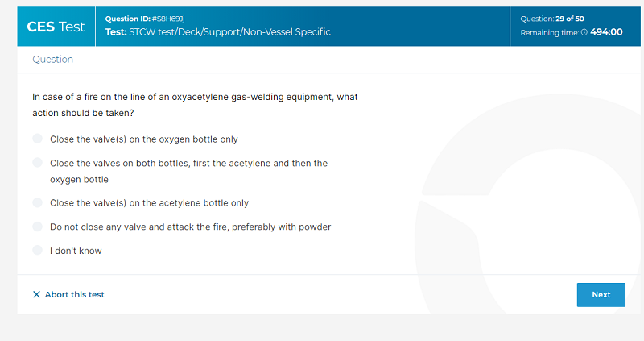The image size is (644, 341).
Task: Click the oxyacetylene fire question text
Action: point(195,105)
